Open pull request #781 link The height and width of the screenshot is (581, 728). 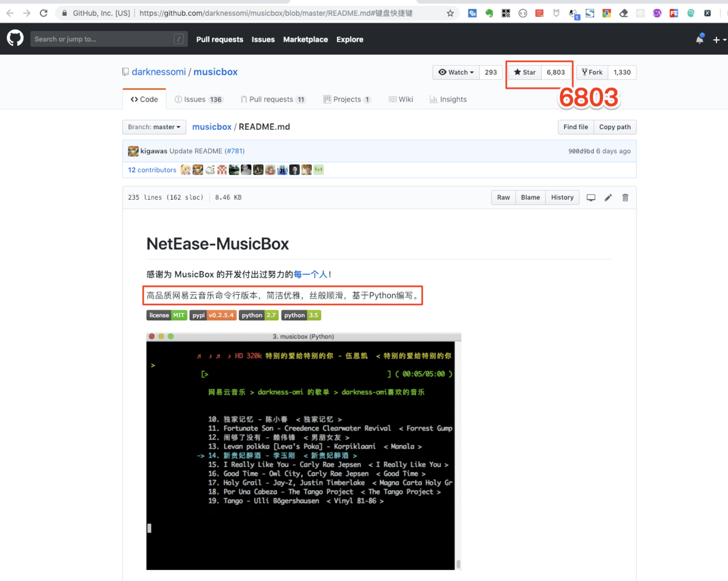tap(235, 151)
